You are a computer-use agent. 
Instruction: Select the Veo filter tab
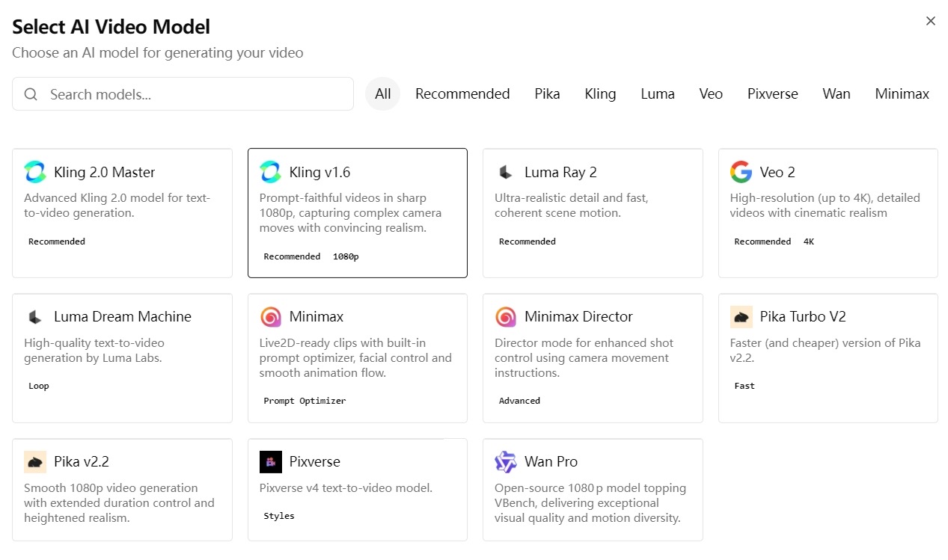point(711,94)
